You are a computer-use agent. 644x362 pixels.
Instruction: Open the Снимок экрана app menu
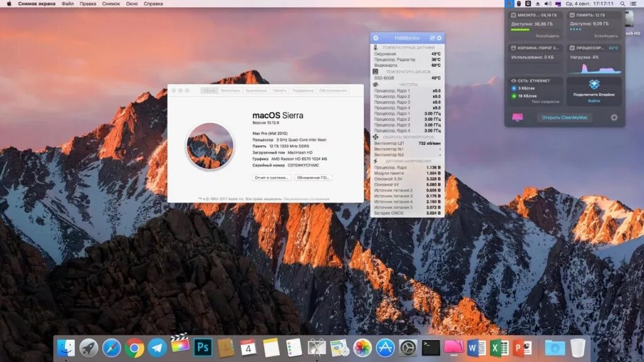(36, 4)
